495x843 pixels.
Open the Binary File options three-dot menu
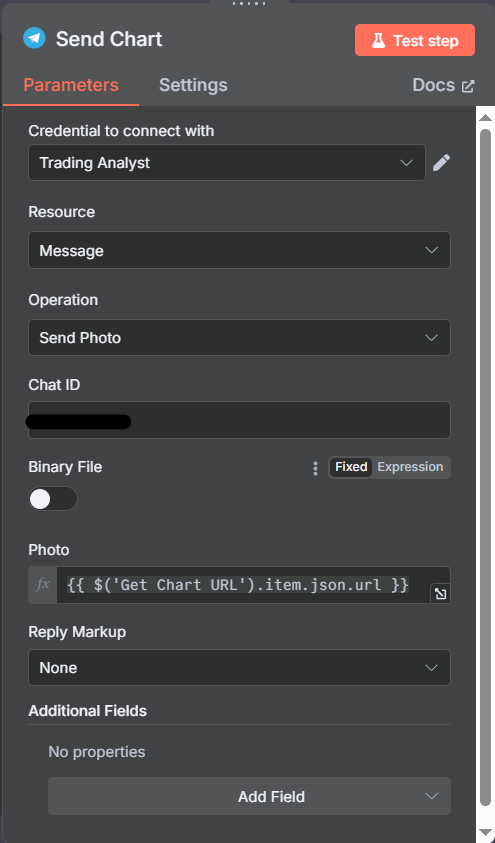tap(315, 468)
